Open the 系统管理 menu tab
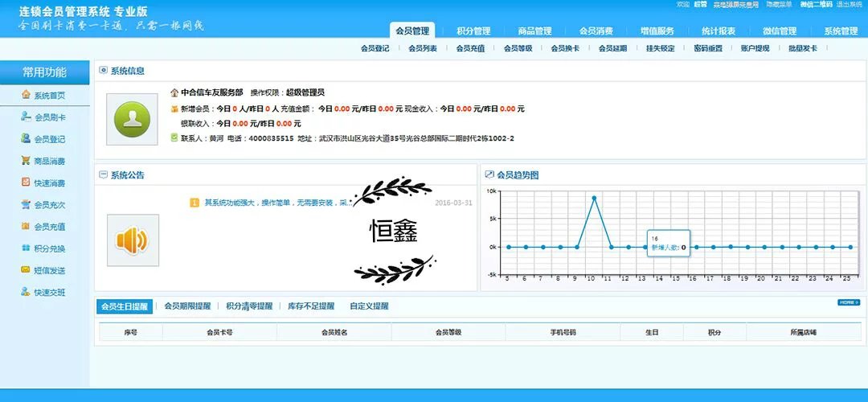The image size is (868, 402). (x=841, y=31)
